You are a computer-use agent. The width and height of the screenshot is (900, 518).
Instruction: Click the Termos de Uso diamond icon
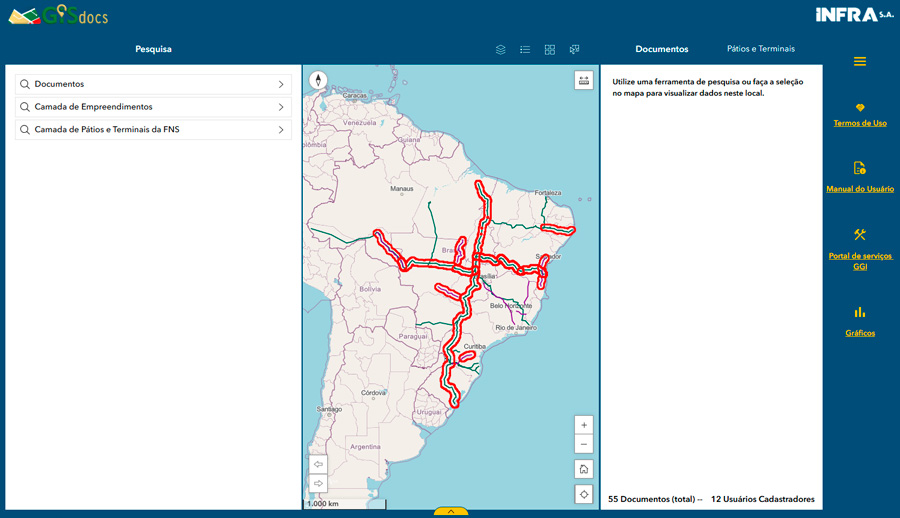coord(860,107)
